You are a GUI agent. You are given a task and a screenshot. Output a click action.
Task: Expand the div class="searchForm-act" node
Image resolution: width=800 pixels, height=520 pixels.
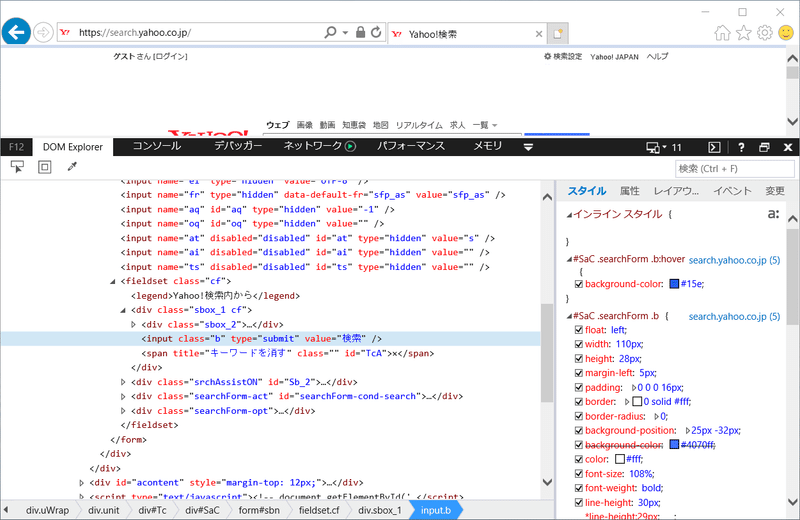click(123, 396)
